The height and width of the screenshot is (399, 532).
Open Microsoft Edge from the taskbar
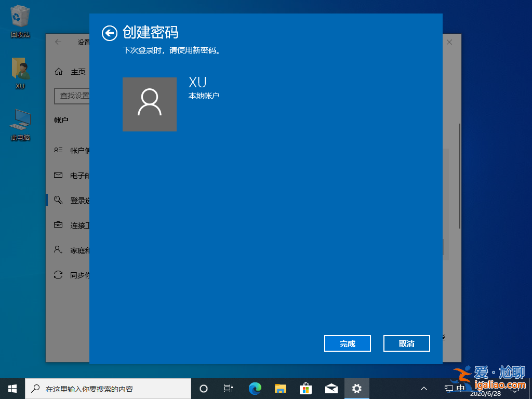[x=254, y=388]
